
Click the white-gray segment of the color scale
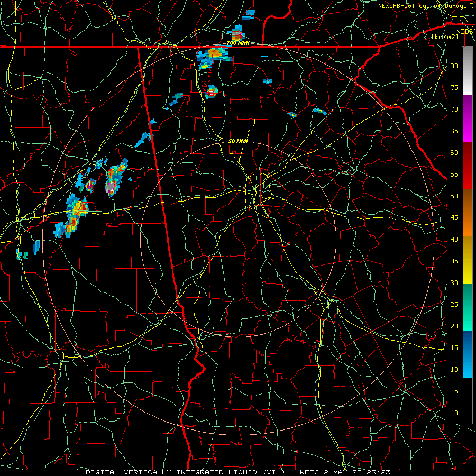click(x=467, y=71)
